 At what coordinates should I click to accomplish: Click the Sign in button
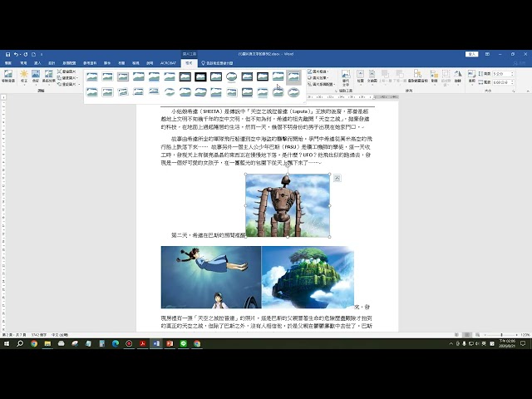[471, 54]
